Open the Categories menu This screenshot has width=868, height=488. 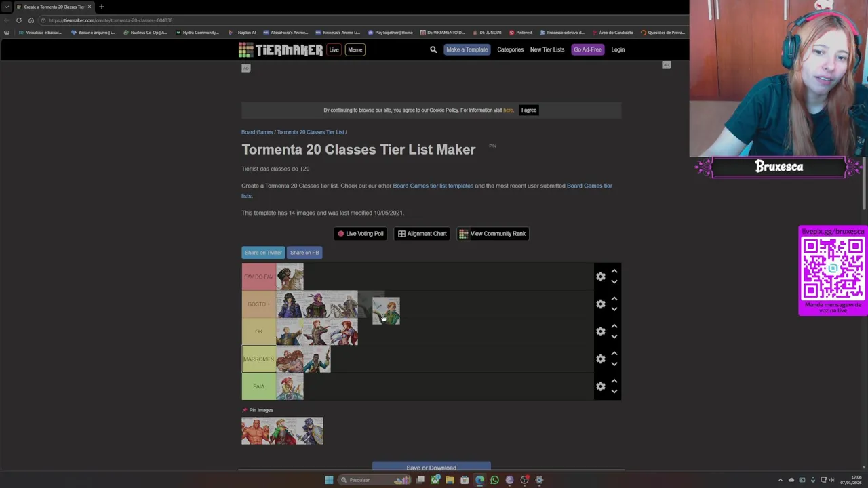click(x=510, y=49)
